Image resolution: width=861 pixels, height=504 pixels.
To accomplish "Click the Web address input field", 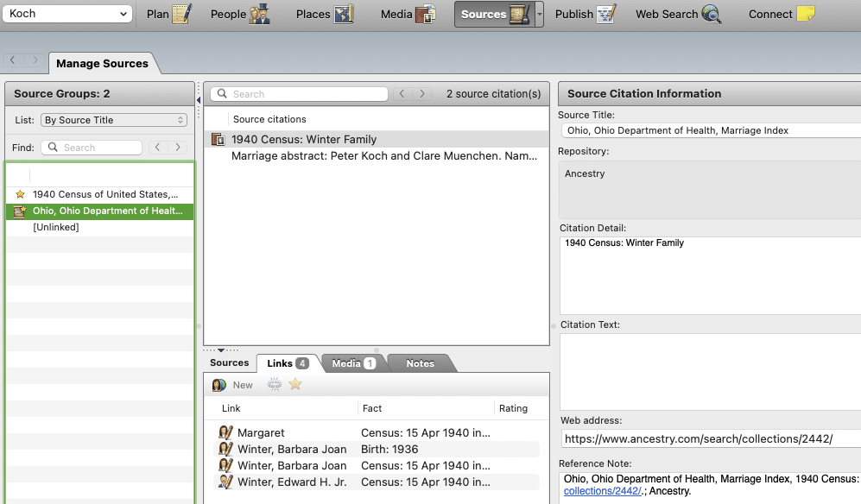I will (708, 438).
